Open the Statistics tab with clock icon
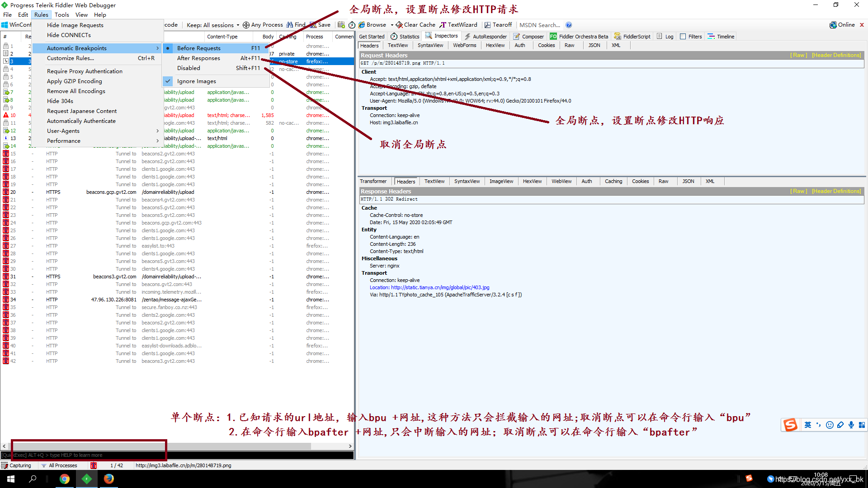 pos(405,37)
